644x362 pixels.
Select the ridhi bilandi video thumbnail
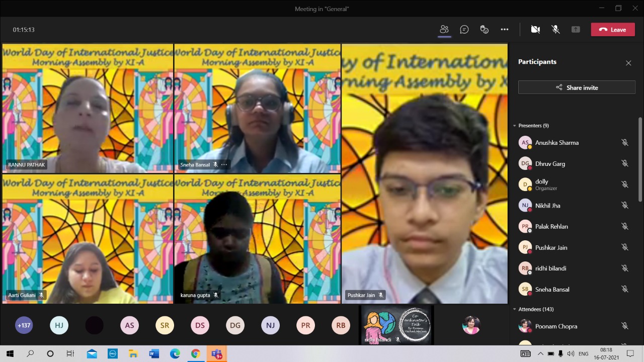tap(396, 326)
